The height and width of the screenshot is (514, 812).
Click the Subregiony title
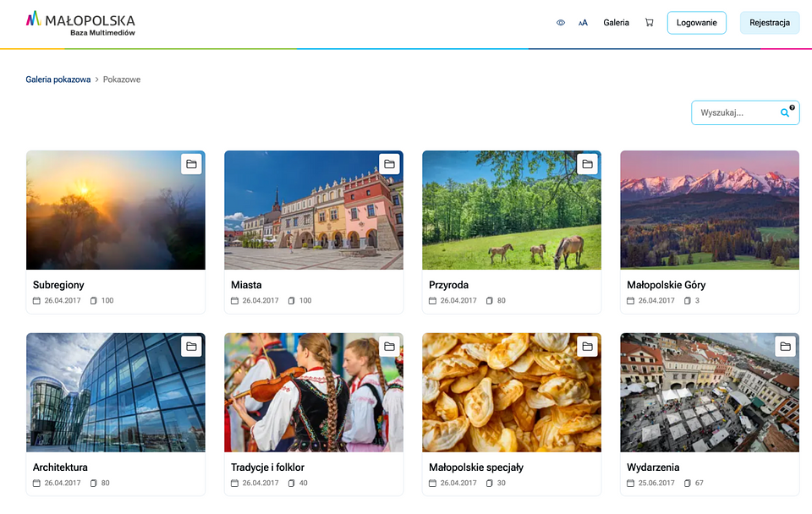point(58,285)
